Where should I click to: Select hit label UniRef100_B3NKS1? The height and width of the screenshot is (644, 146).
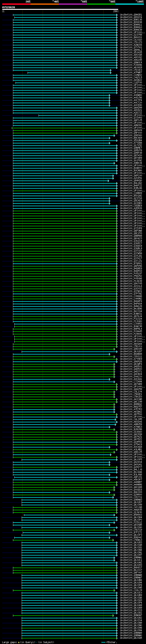[131, 314]
